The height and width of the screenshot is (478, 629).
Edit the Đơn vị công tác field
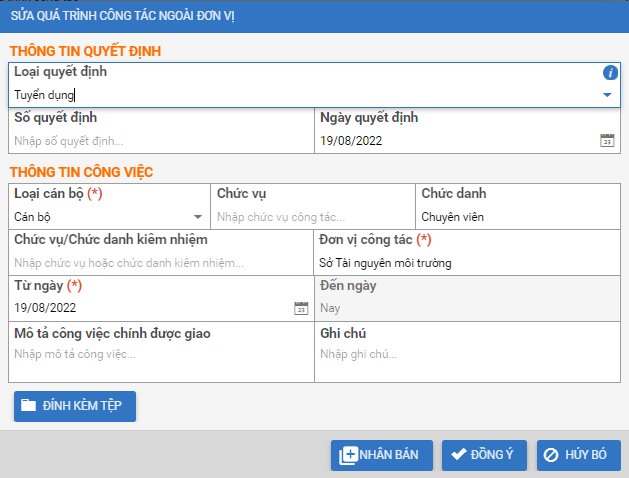466,263
